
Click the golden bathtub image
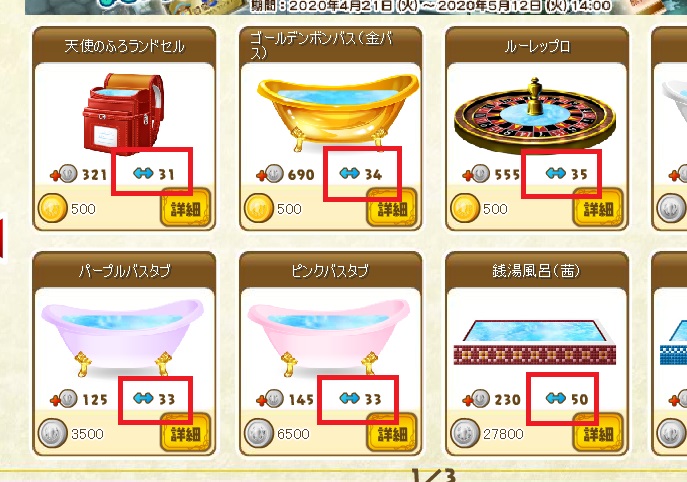click(337, 112)
